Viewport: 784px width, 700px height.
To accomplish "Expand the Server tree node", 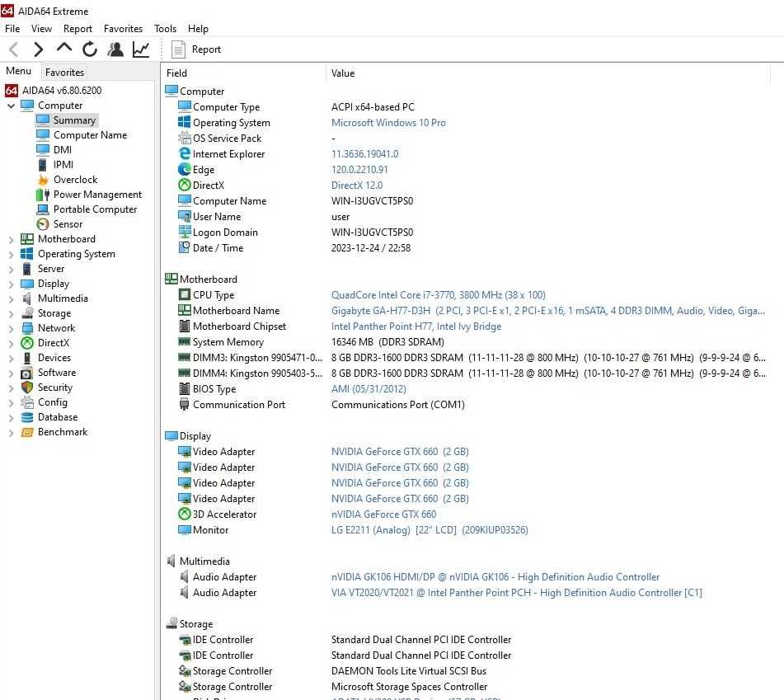I will tap(11, 270).
